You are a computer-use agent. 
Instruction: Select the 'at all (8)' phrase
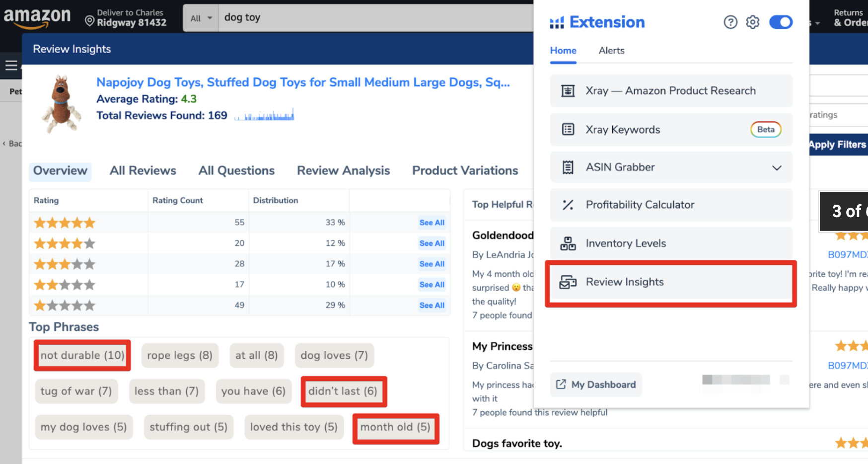pos(257,355)
